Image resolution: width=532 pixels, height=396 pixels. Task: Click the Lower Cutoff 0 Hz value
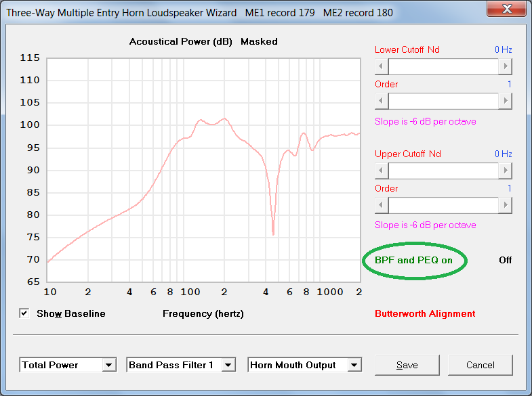[x=503, y=50]
